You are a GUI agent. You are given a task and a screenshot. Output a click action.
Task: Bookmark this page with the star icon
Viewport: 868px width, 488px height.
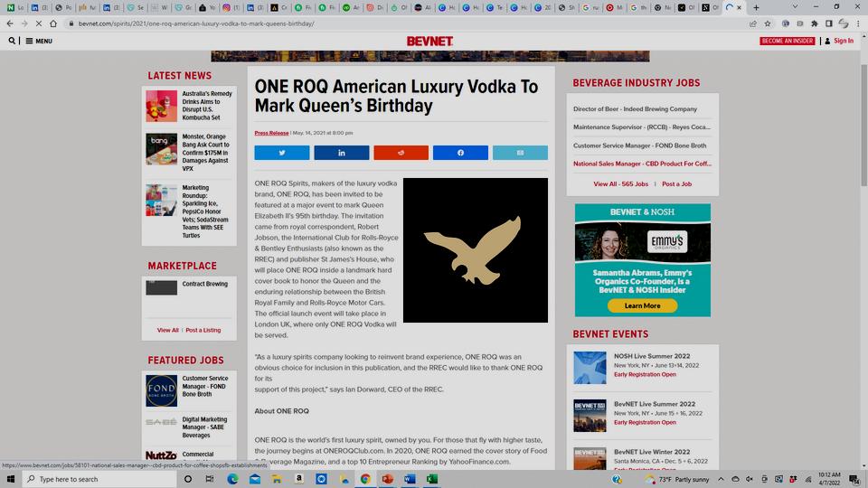coord(768,23)
